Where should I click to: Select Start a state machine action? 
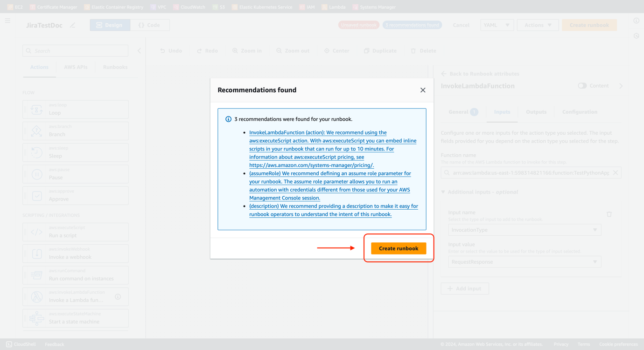pos(76,318)
